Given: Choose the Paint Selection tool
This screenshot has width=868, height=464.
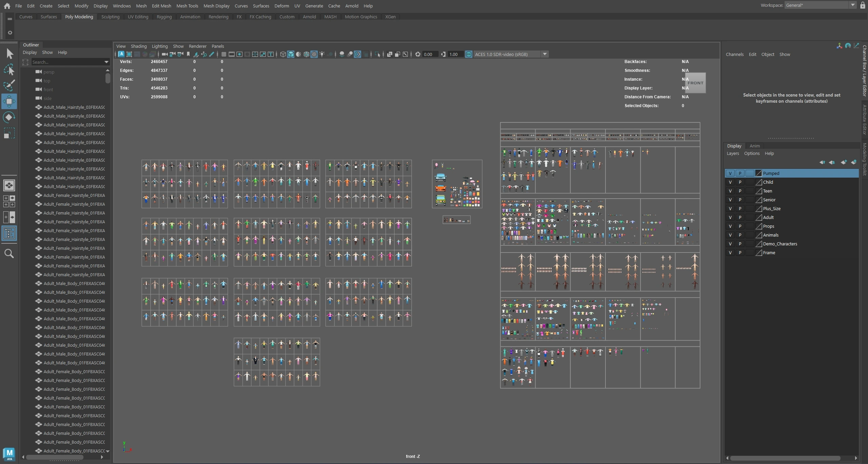Looking at the screenshot, I should pos(9,85).
